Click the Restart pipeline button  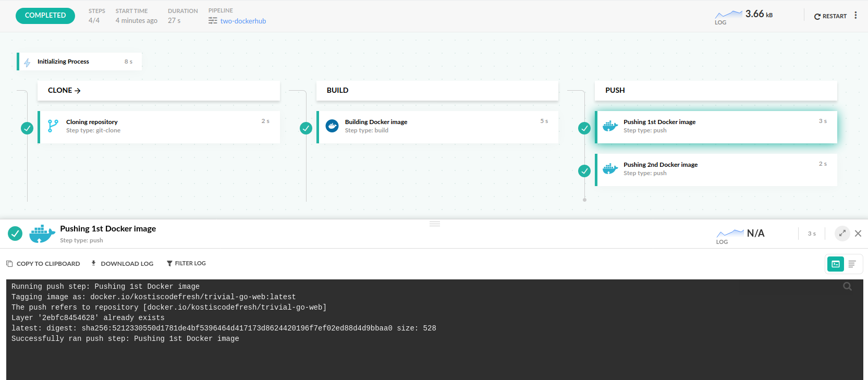tap(830, 16)
